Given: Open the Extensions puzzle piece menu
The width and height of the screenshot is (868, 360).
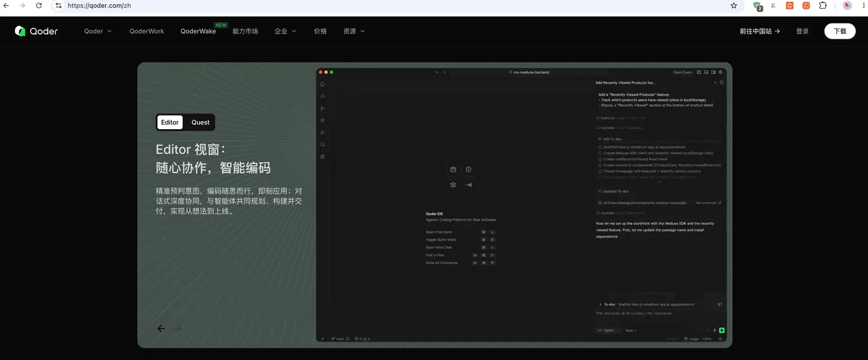Looking at the screenshot, I should click(823, 6).
